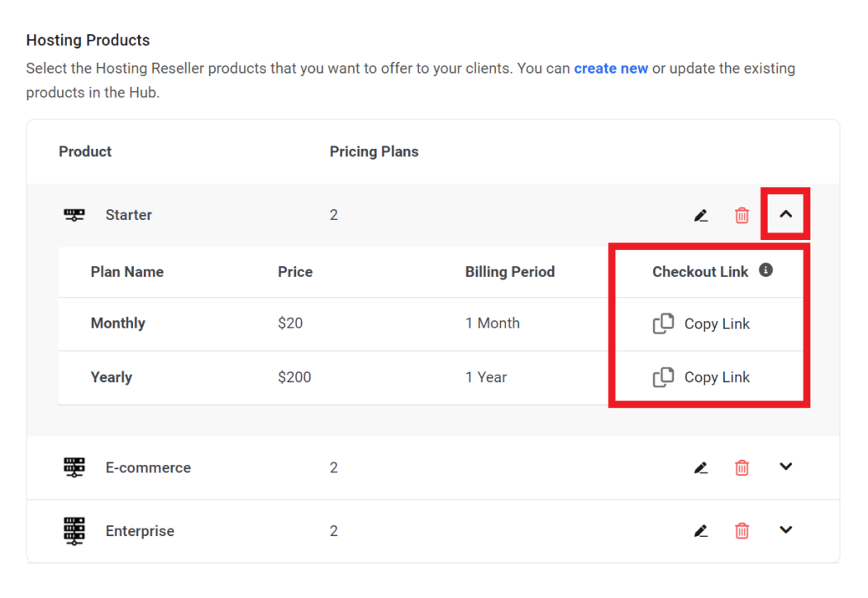Click the copy icon in the Monthly row
Image resolution: width=868 pixels, height=598 pixels.
(663, 324)
